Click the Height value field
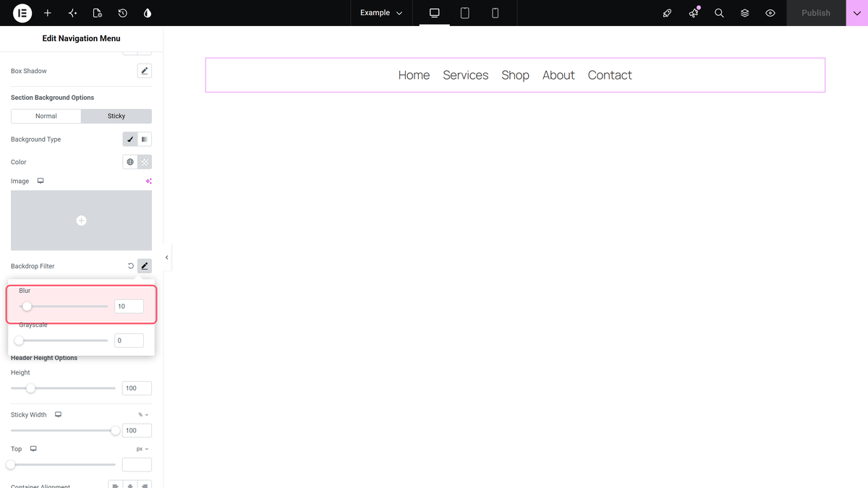Viewport: 868px width, 488px height. click(x=137, y=388)
